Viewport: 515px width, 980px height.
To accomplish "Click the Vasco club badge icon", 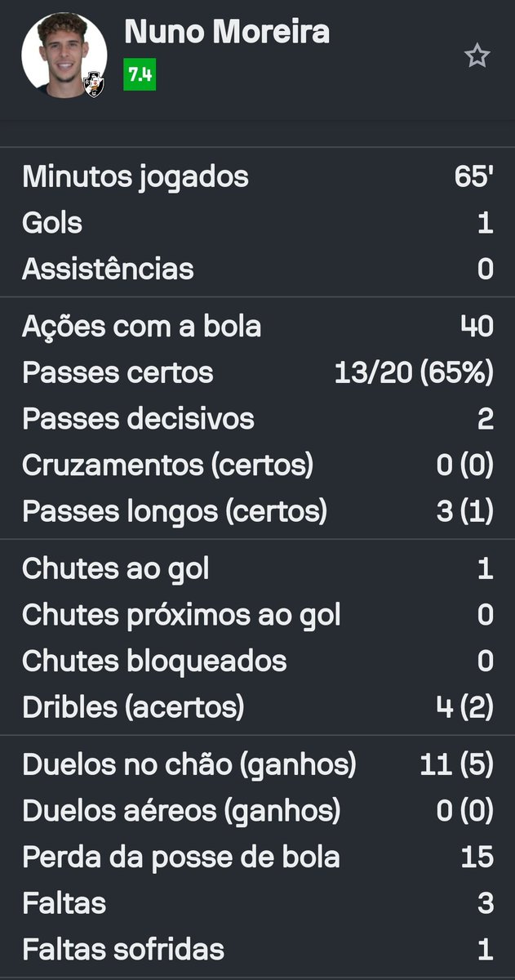I will tap(93, 82).
